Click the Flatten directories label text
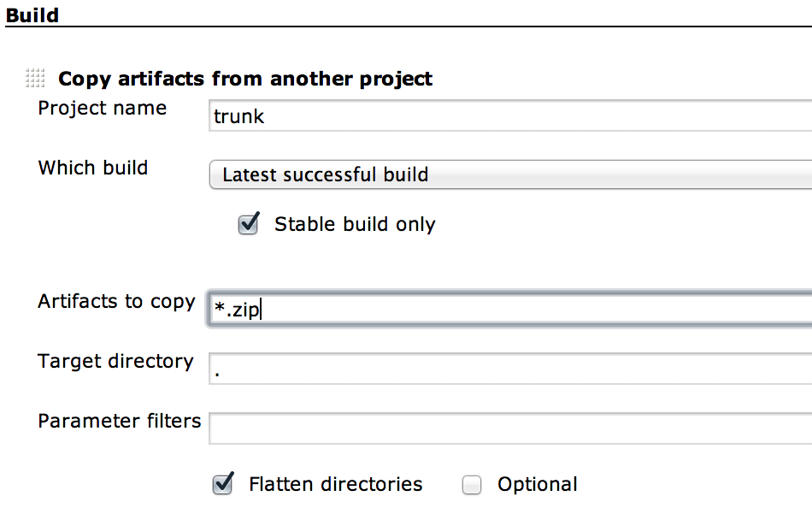The height and width of the screenshot is (508, 812). tap(335, 485)
